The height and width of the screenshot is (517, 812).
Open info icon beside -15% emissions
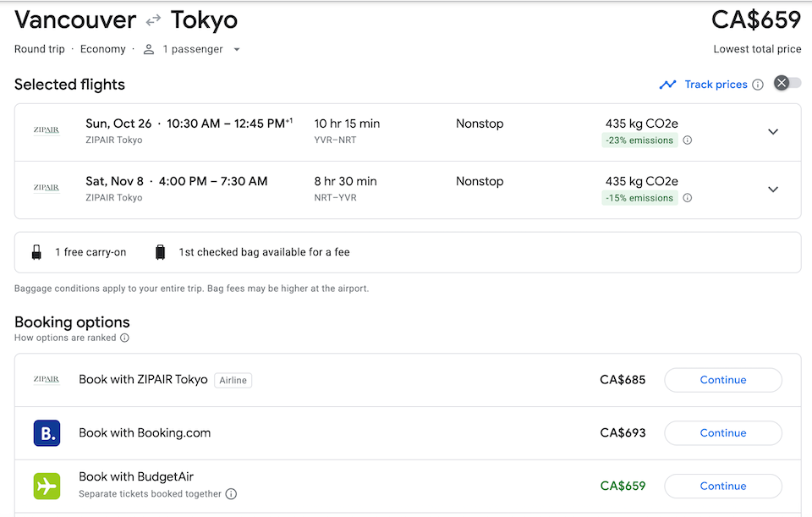pyautogui.click(x=687, y=197)
